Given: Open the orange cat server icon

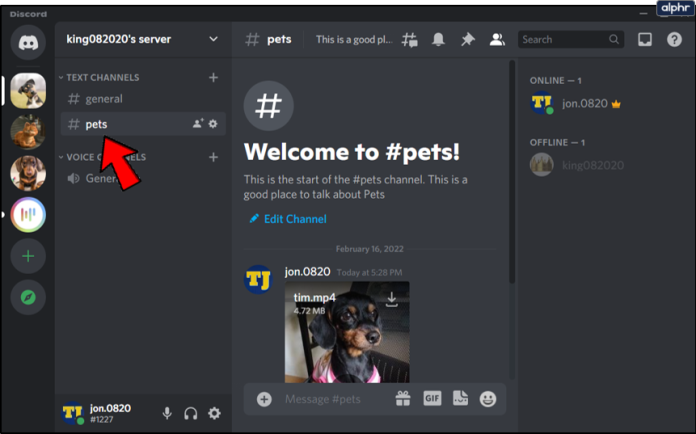Looking at the screenshot, I should tap(28, 132).
